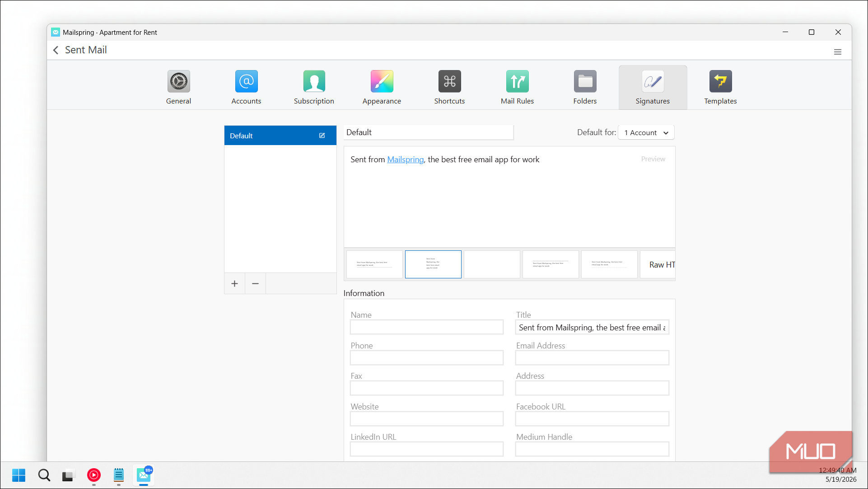This screenshot has height=489, width=868.
Task: Click the Medium Handle input field
Action: pyautogui.click(x=592, y=449)
